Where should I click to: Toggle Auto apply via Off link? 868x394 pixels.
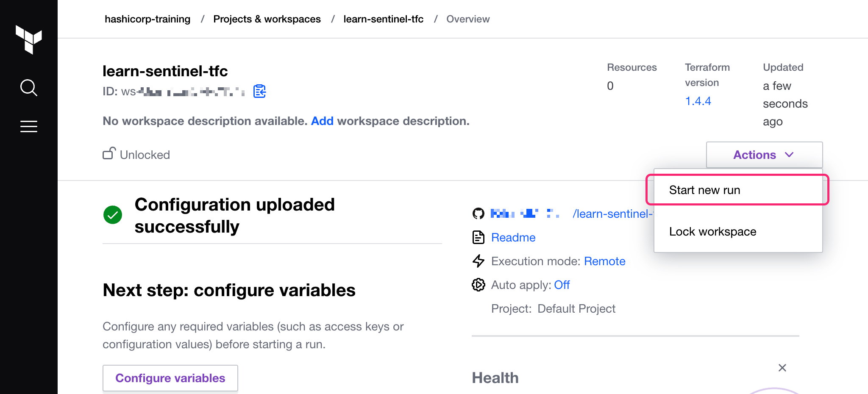pos(562,285)
